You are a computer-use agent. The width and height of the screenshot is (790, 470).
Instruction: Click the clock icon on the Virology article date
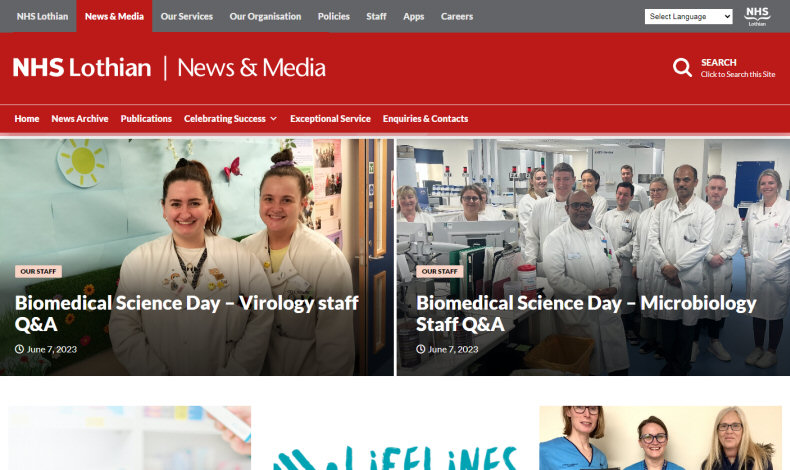click(19, 349)
